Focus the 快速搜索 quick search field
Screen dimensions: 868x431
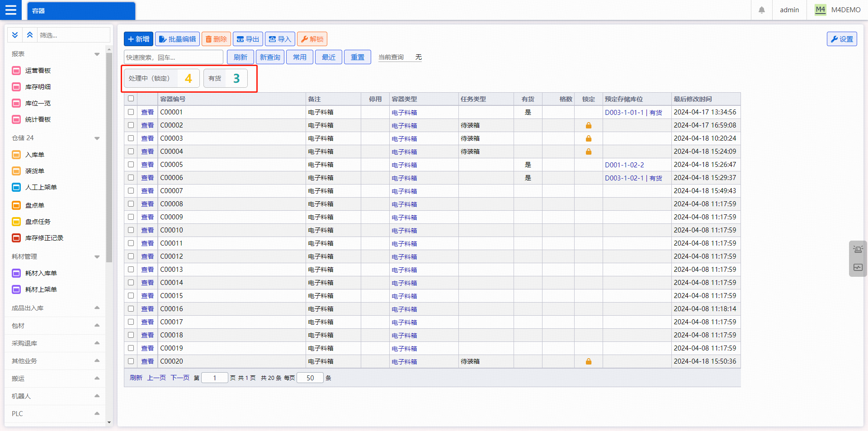[174, 57]
